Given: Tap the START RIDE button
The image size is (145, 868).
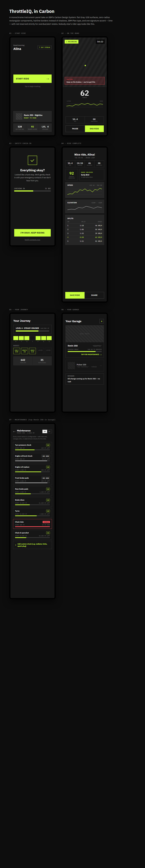Looking at the screenshot, I should click(x=32, y=79).
